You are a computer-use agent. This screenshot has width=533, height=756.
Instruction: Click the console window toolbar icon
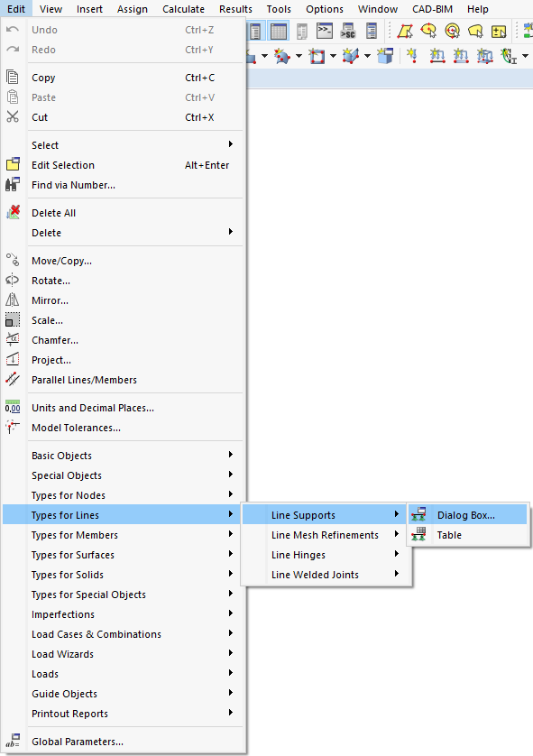pos(325,32)
